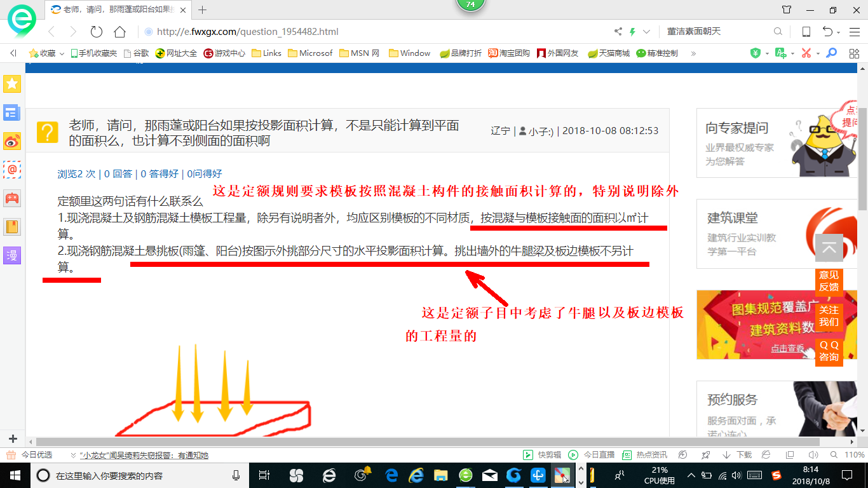This screenshot has width=868, height=488.
Task: Open the extensions grid icon
Action: pyautogui.click(x=853, y=53)
